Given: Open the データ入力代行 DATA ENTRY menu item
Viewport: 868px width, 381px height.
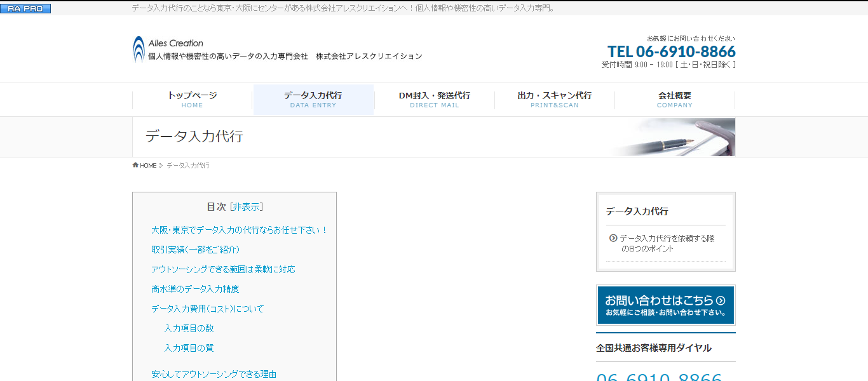Looking at the screenshot, I should [313, 100].
